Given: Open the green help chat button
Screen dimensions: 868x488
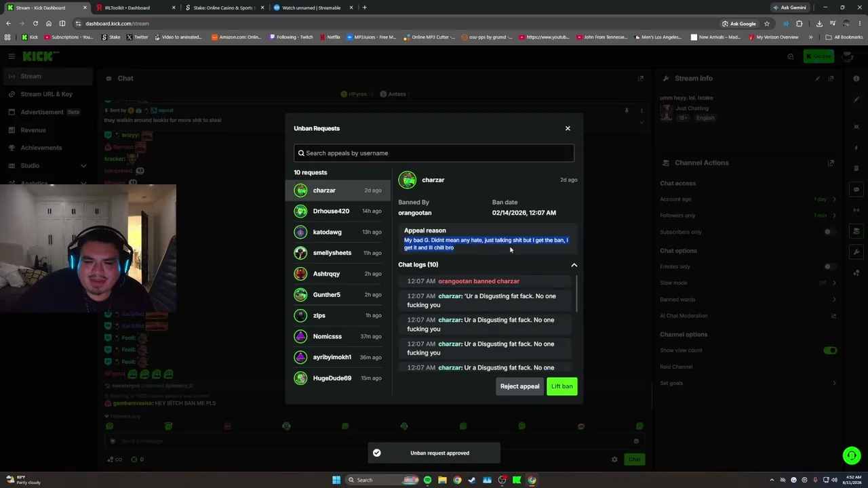Looking at the screenshot, I should [x=852, y=455].
